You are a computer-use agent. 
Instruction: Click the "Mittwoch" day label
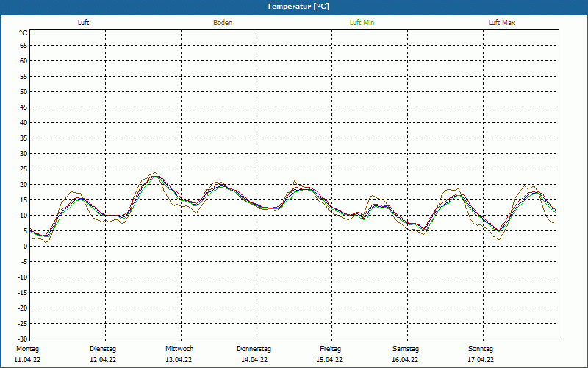[179, 349]
